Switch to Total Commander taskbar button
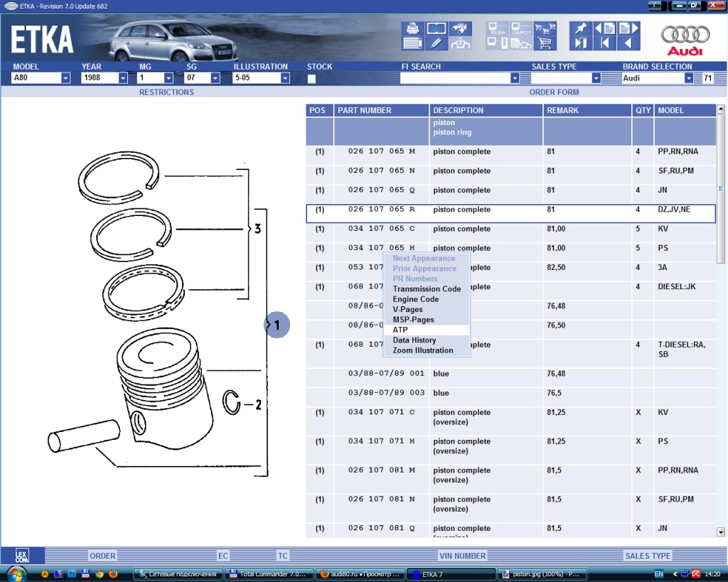This screenshot has width=728, height=582. 268,575
